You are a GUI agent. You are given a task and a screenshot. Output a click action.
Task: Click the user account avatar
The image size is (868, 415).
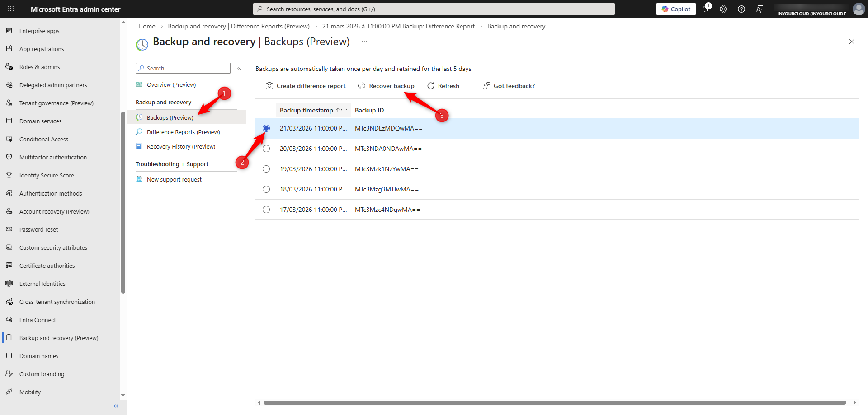click(x=859, y=9)
